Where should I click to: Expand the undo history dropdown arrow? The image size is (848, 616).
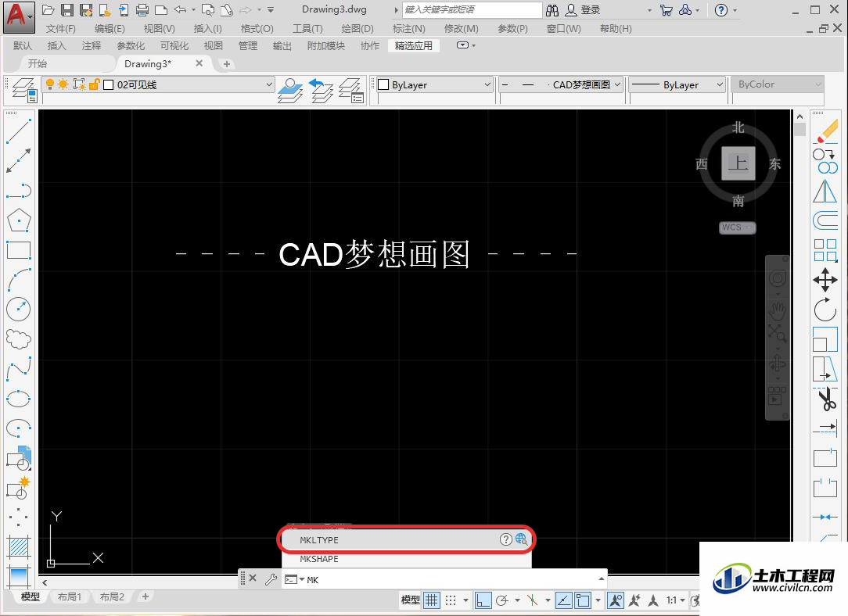pos(193,9)
